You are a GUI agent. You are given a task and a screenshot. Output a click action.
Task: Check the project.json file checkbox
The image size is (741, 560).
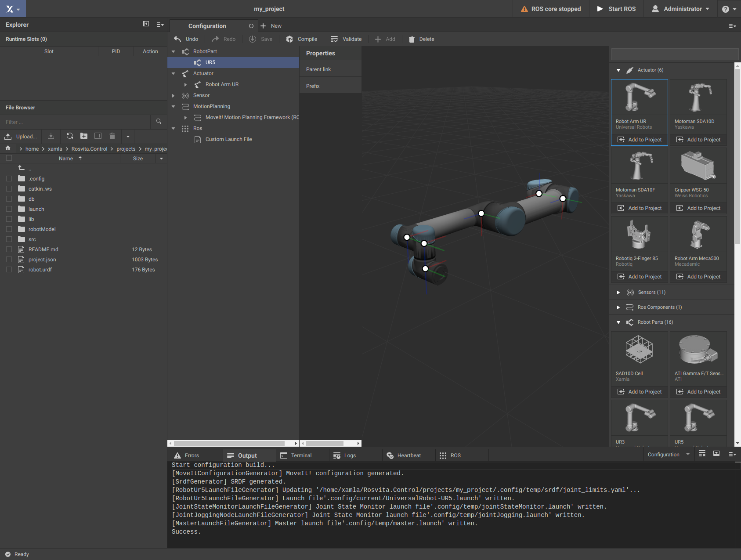9,260
